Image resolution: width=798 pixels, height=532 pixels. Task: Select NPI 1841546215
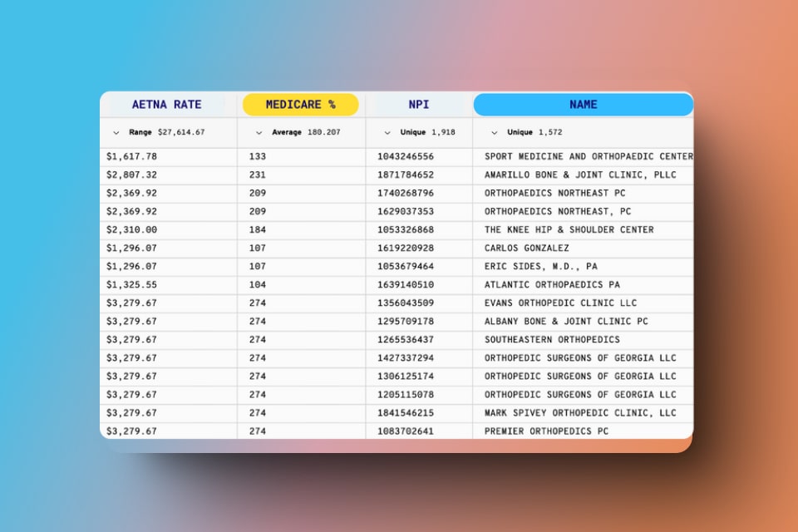coord(406,413)
